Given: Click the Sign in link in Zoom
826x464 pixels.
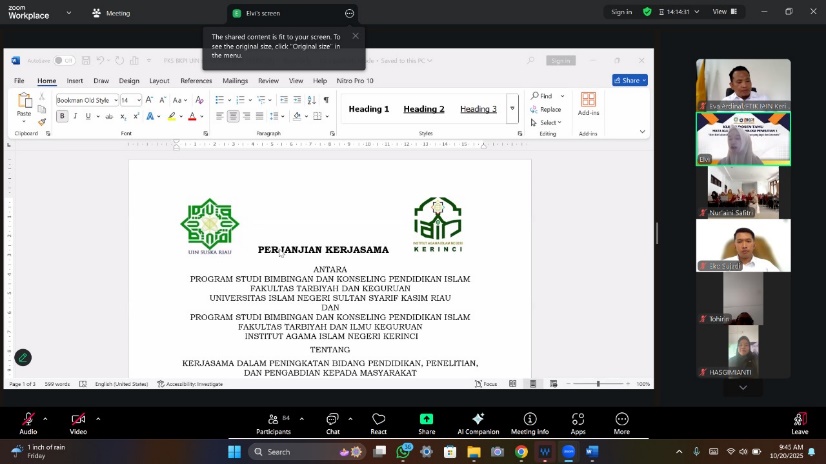Looking at the screenshot, I should click(x=621, y=12).
